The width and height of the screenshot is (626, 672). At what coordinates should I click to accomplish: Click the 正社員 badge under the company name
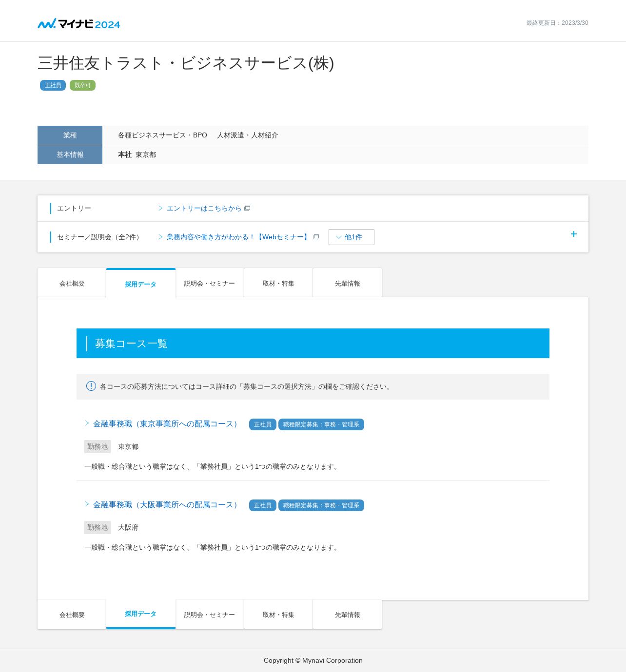(x=53, y=85)
